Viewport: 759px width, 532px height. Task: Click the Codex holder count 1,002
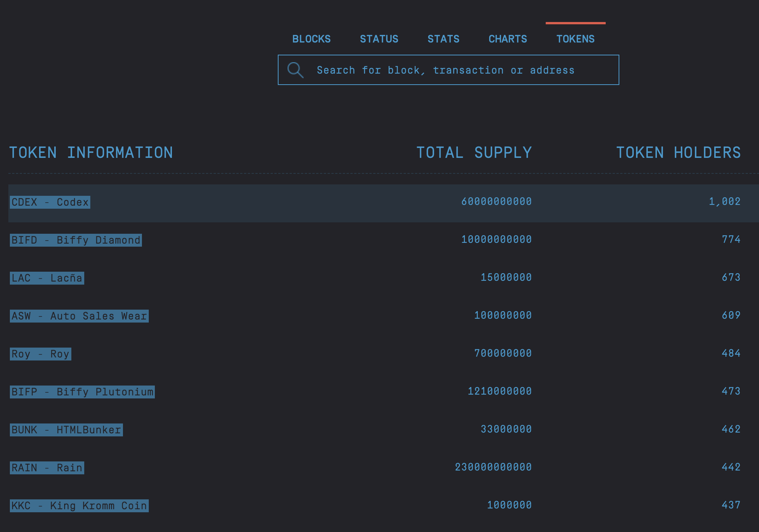(724, 201)
